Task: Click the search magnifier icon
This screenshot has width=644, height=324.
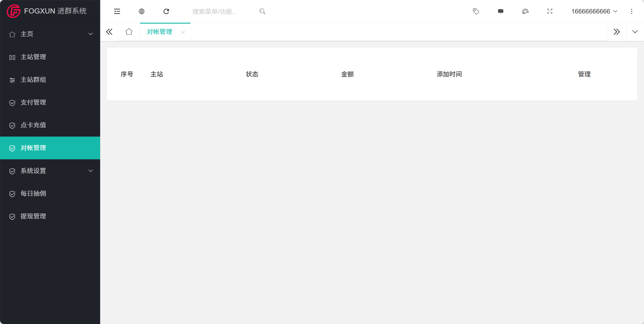Action: 262,11
